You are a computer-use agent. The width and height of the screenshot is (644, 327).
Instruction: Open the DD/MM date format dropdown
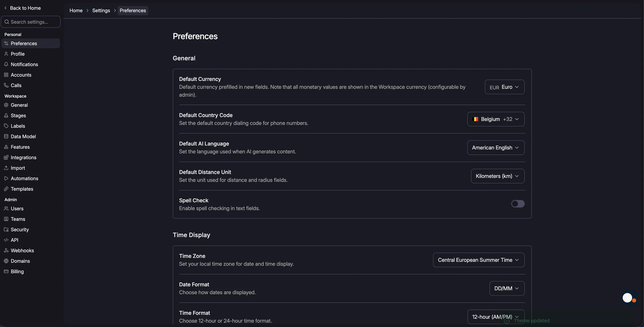507,288
